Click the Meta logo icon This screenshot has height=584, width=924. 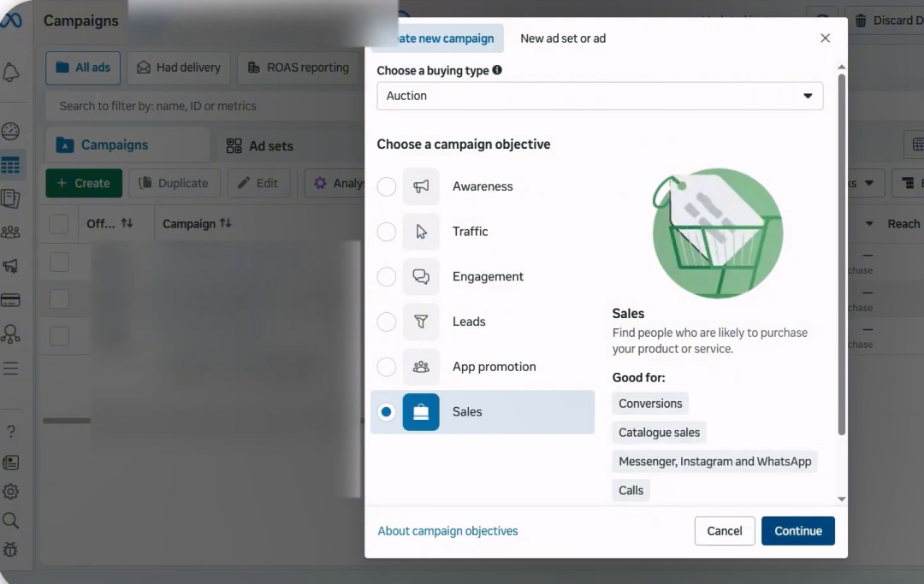10,21
